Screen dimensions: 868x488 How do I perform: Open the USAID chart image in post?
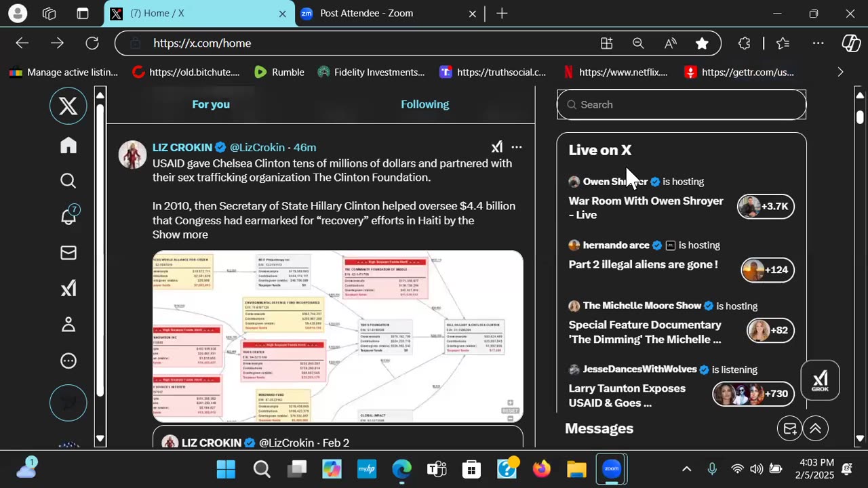(338, 336)
